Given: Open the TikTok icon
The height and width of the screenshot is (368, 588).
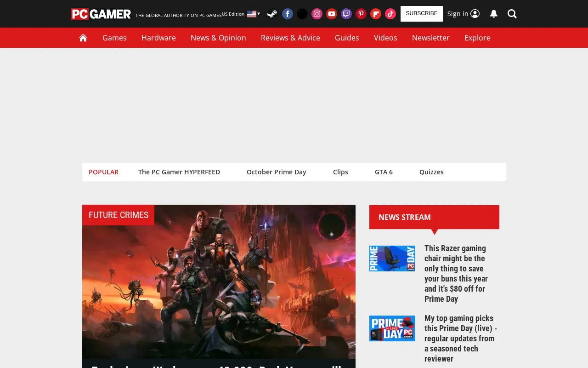Looking at the screenshot, I should pyautogui.click(x=390, y=14).
